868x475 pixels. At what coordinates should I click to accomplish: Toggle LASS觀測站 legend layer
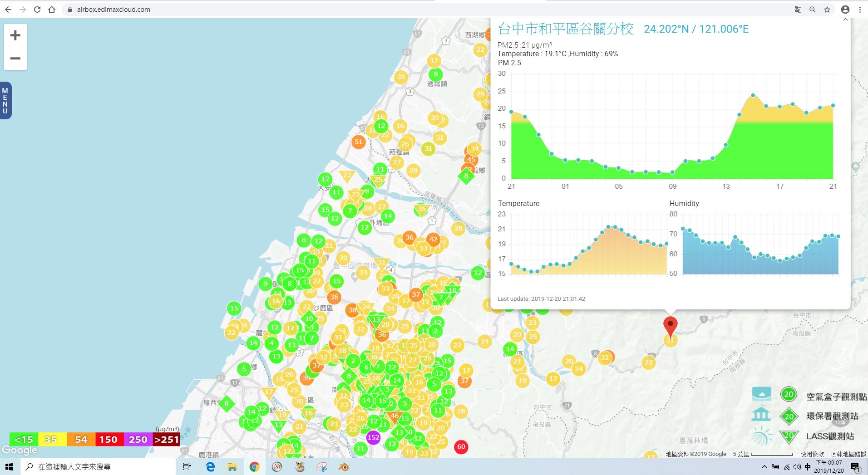click(830, 436)
